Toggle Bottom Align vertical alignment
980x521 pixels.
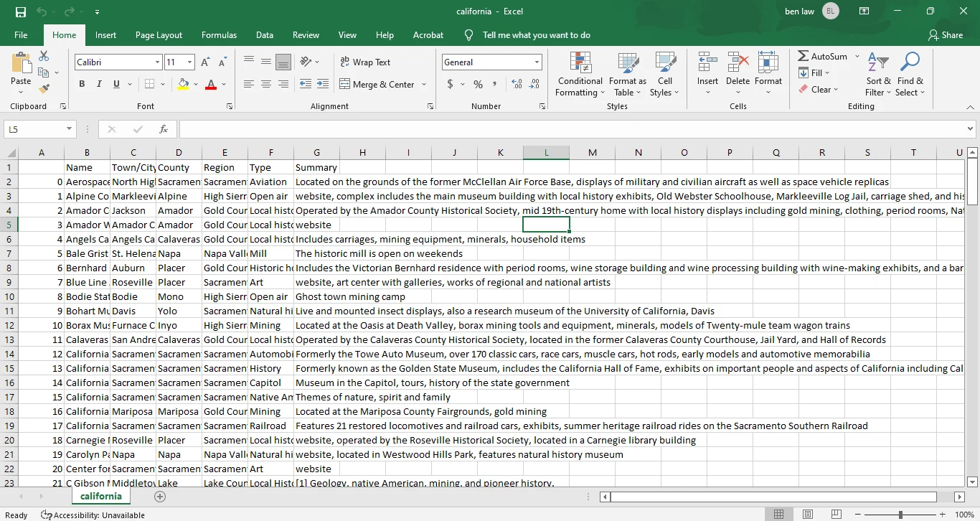point(283,62)
